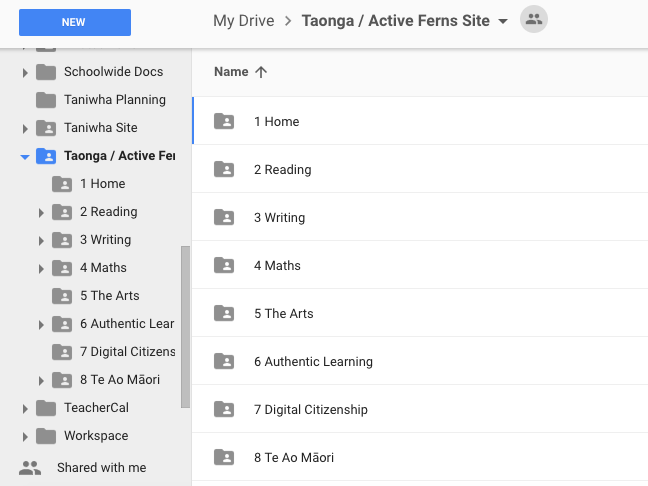Open Shared with me in the sidebar
Screen dimensions: 648x486
click(x=101, y=468)
